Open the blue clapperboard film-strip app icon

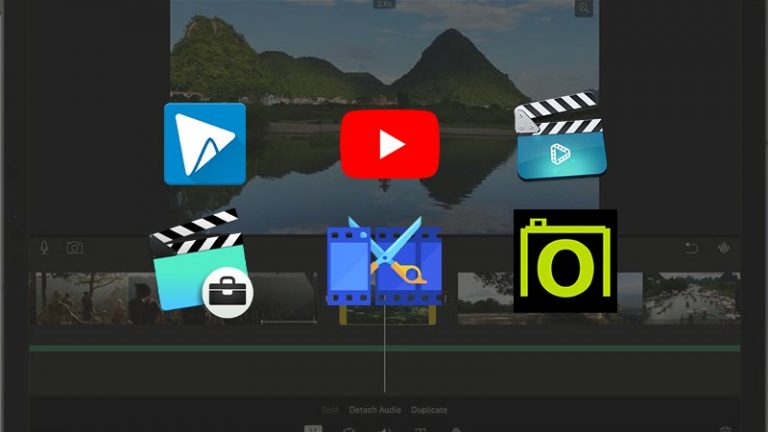point(560,135)
